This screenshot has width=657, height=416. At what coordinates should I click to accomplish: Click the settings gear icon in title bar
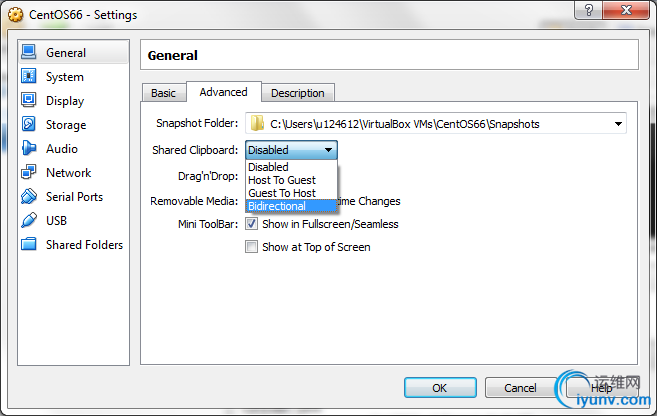(16, 15)
